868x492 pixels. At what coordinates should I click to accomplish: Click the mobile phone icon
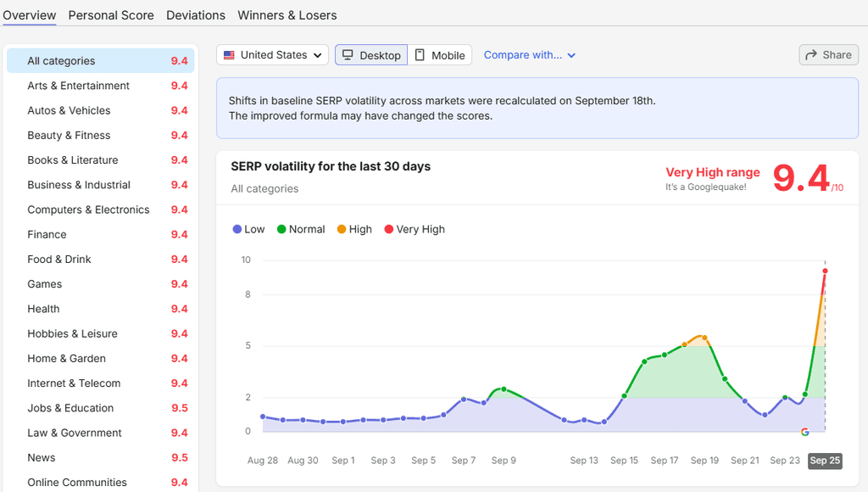[420, 55]
